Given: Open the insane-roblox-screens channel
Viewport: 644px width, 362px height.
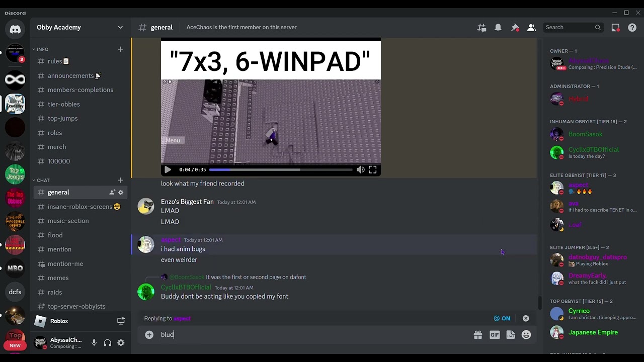Looking at the screenshot, I should (x=80, y=207).
